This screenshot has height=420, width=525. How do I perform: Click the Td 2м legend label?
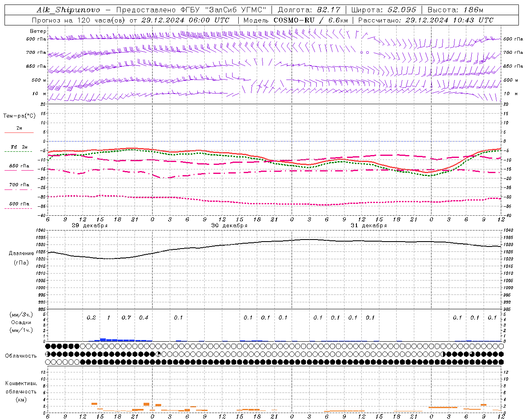click(19, 147)
